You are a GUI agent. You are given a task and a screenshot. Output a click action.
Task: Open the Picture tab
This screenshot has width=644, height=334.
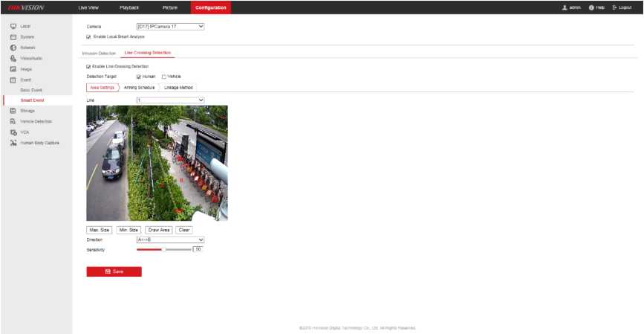[x=170, y=7]
